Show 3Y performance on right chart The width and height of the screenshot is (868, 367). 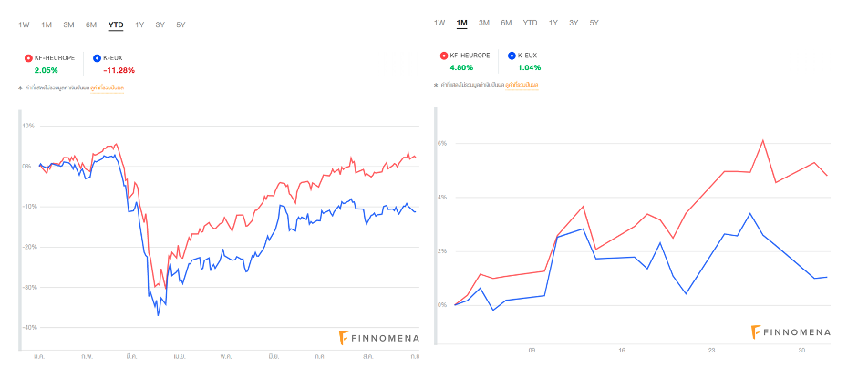point(573,23)
